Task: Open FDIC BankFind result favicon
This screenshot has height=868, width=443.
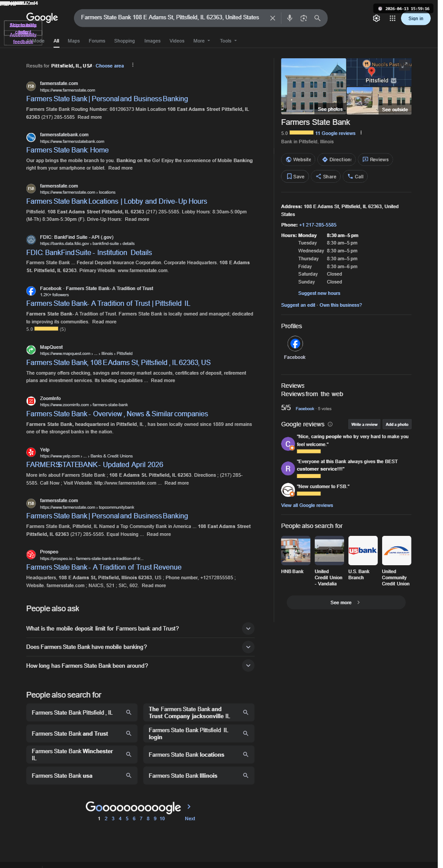Action: pyautogui.click(x=31, y=240)
